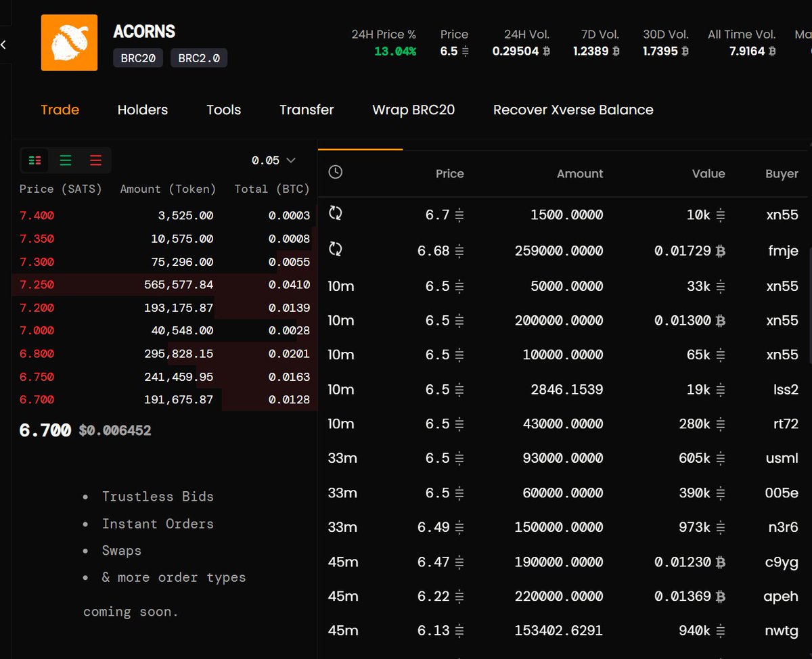Click buyer usml in trade history
Image resolution: width=812 pixels, height=659 pixels.
(782, 459)
